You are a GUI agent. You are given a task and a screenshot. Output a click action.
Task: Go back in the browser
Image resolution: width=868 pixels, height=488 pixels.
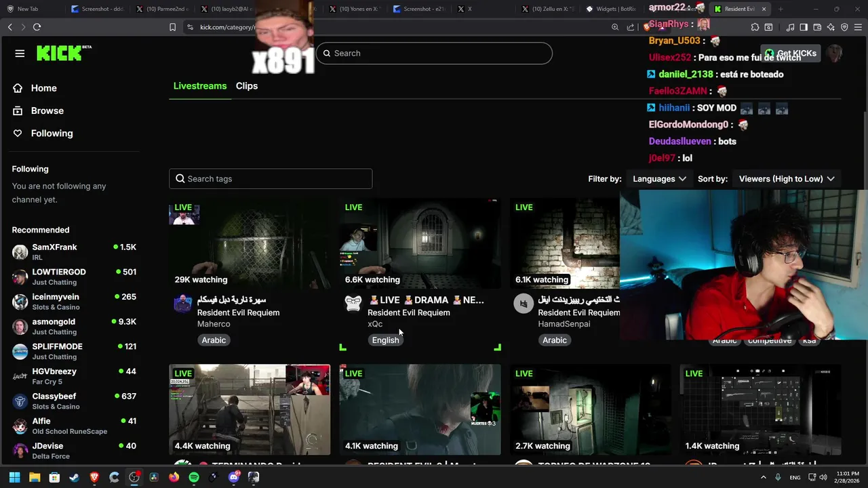[9, 27]
